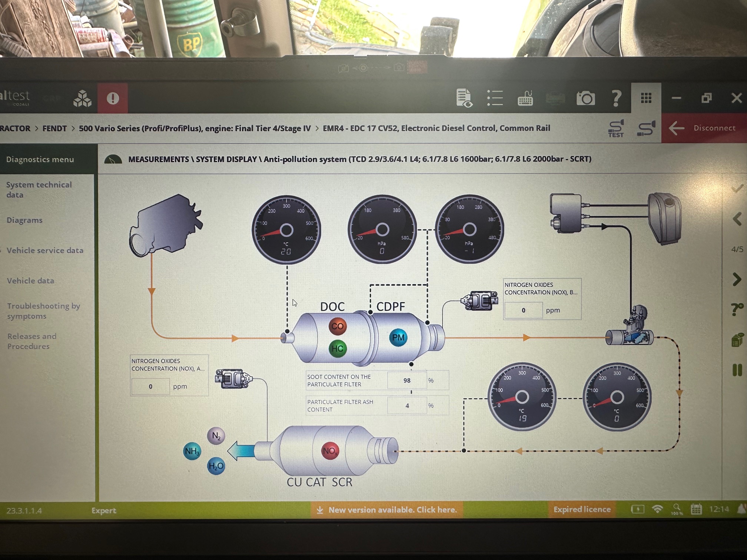This screenshot has width=747, height=560.
Task: Click the temperature gauge reading 19
Action: 522,397
